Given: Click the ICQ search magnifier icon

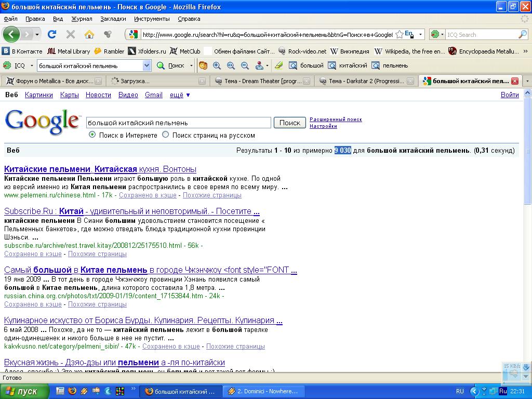Looking at the screenshot, I should point(523,34).
